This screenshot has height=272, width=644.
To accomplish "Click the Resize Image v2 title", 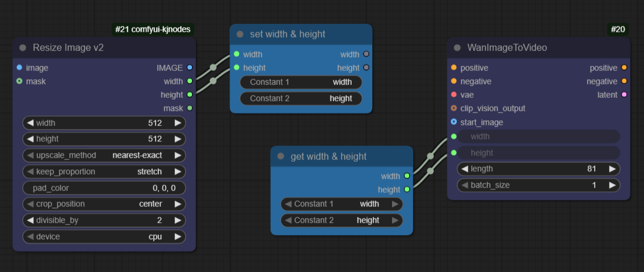I will (68, 47).
